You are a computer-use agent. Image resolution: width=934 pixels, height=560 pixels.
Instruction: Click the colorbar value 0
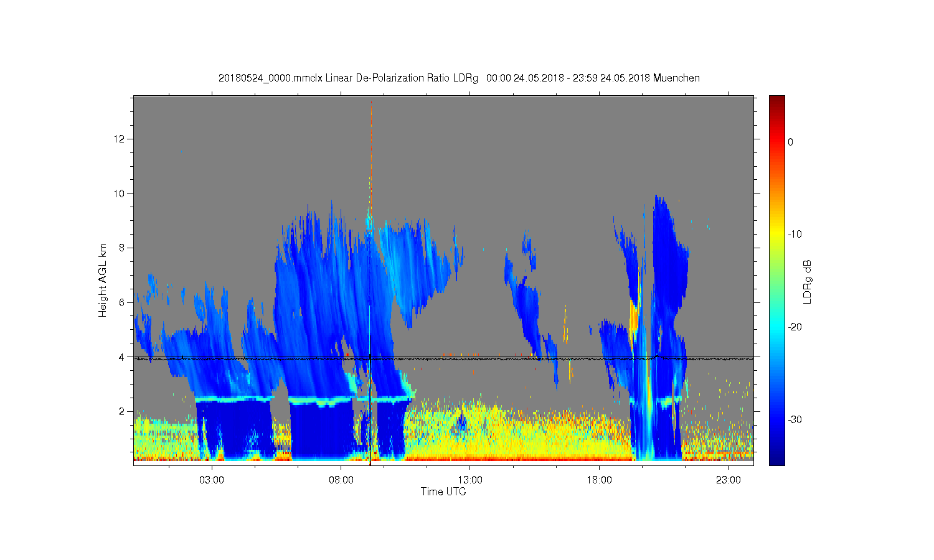791,142
